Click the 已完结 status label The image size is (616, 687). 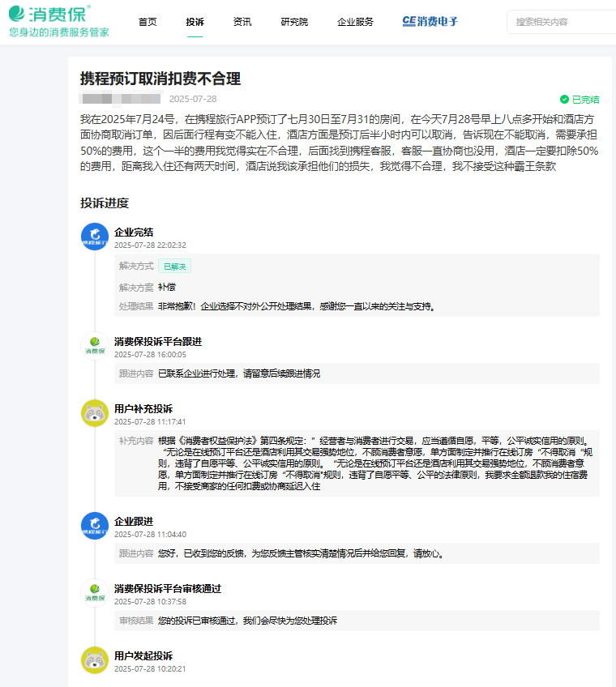[x=586, y=100]
